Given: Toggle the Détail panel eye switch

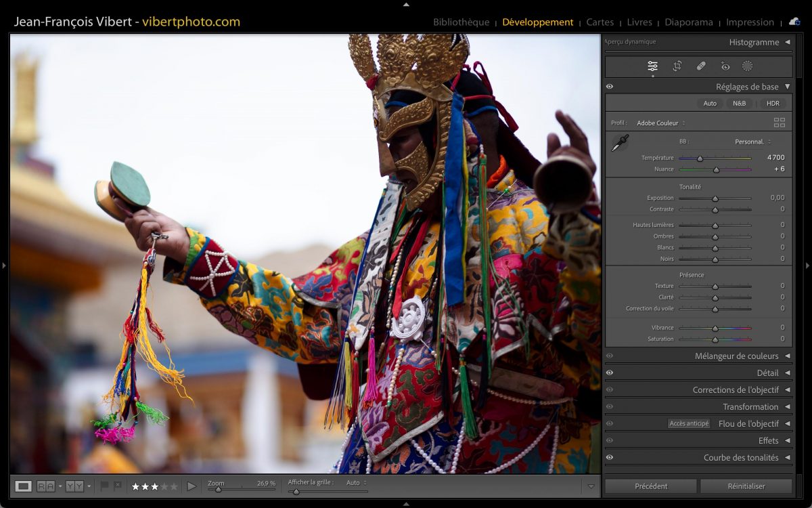Looking at the screenshot, I should click(610, 373).
